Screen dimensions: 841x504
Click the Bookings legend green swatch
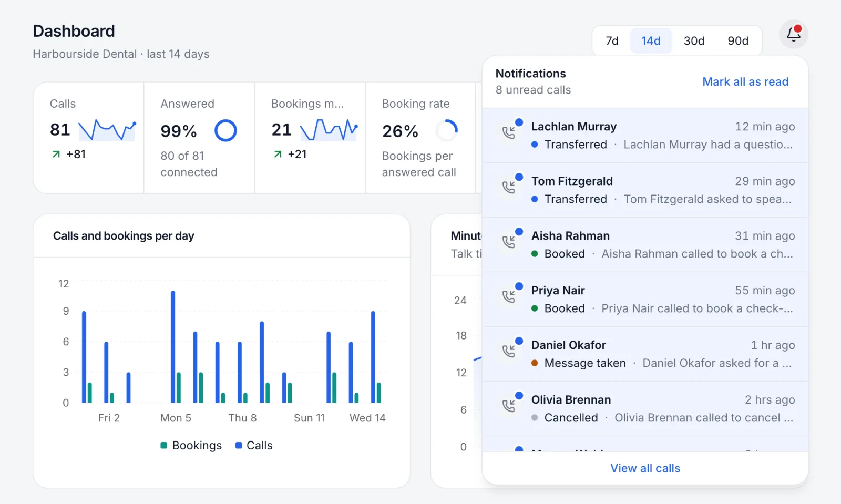[x=163, y=446]
